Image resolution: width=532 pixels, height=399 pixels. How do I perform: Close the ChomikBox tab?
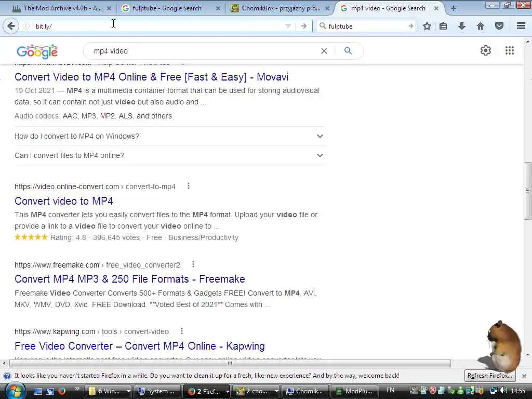[327, 8]
